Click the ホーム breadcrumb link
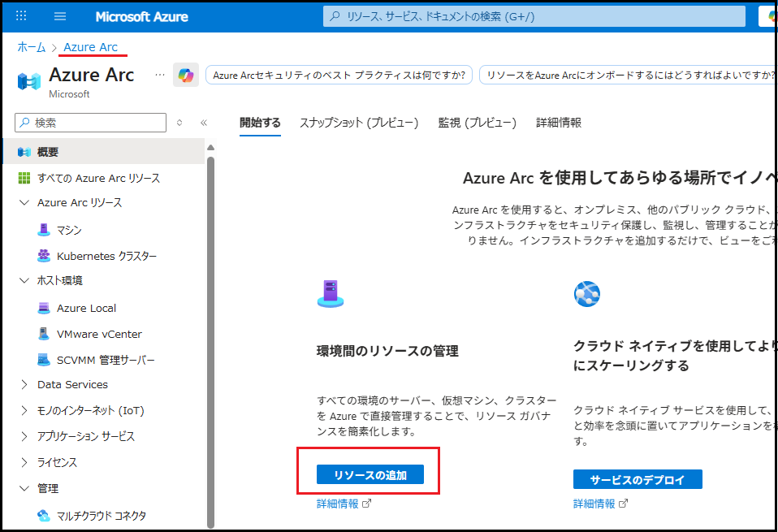 (x=32, y=47)
